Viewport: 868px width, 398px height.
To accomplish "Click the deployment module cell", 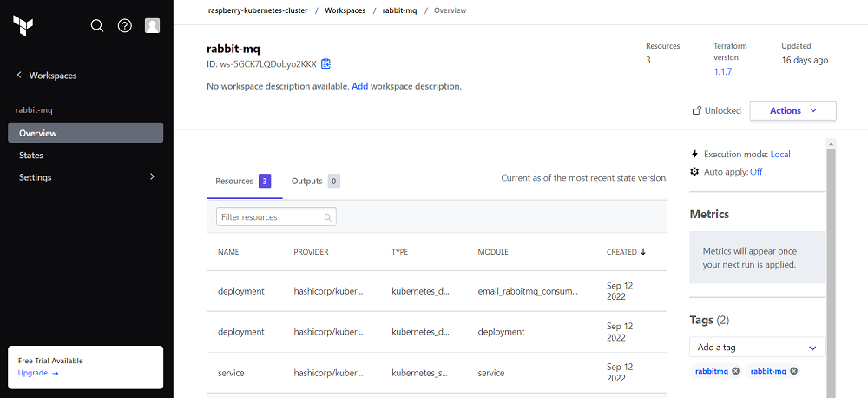I will 501,331.
